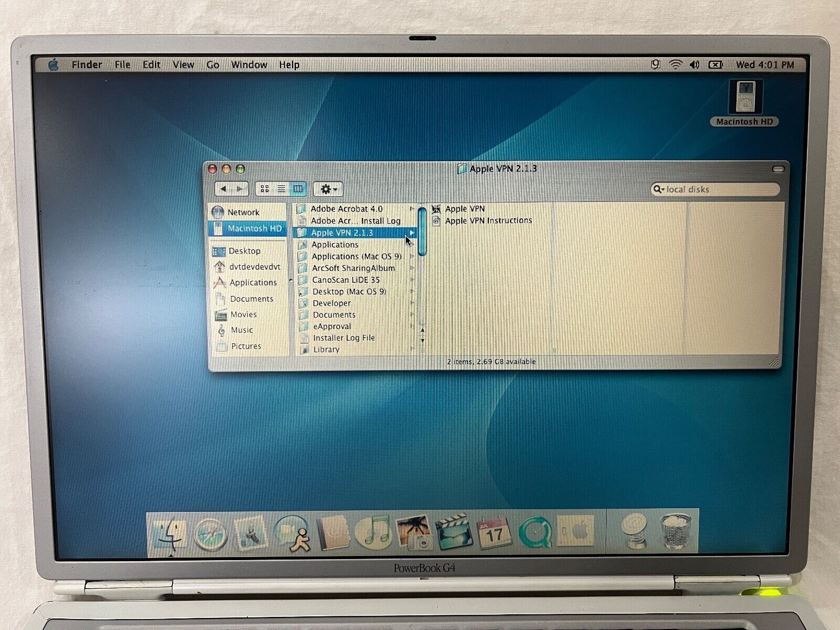Select the Library folder
This screenshot has width=840, height=630.
(x=327, y=349)
